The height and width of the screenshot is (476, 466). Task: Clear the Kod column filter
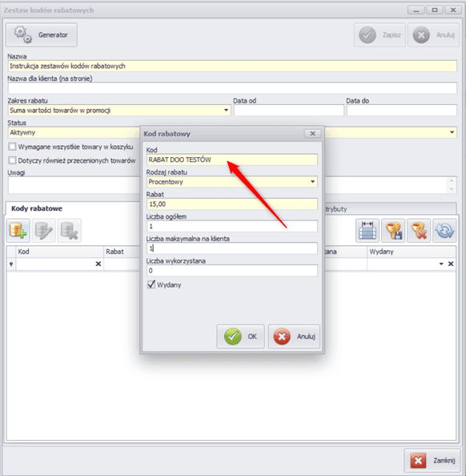tap(98, 264)
